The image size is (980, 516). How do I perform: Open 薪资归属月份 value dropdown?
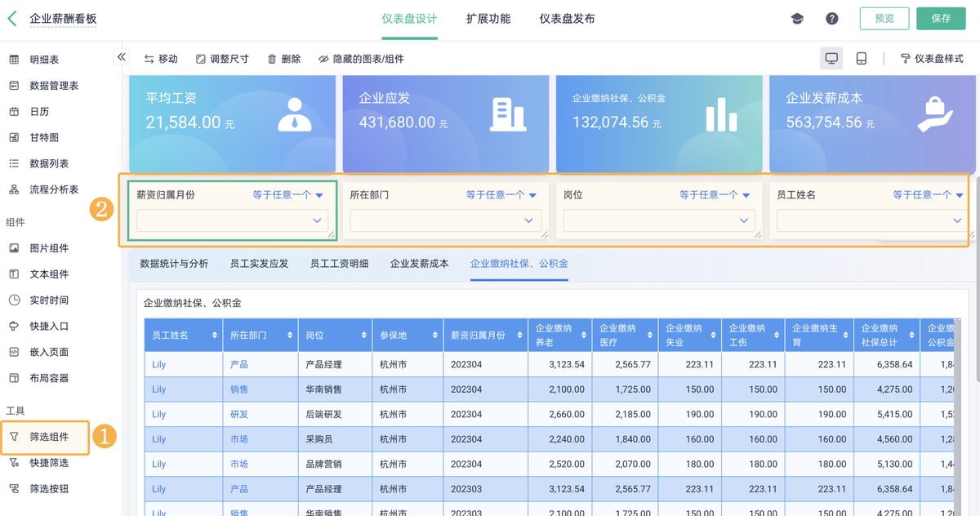point(232,220)
